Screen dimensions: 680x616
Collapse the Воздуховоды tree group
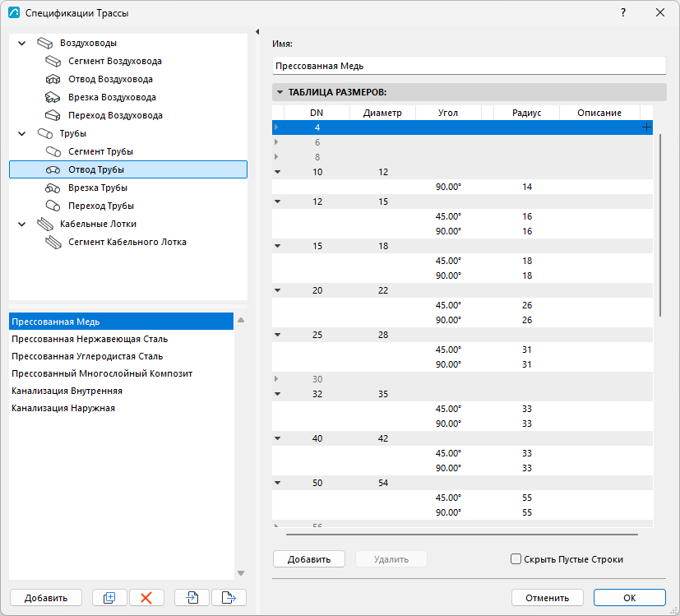click(x=21, y=43)
